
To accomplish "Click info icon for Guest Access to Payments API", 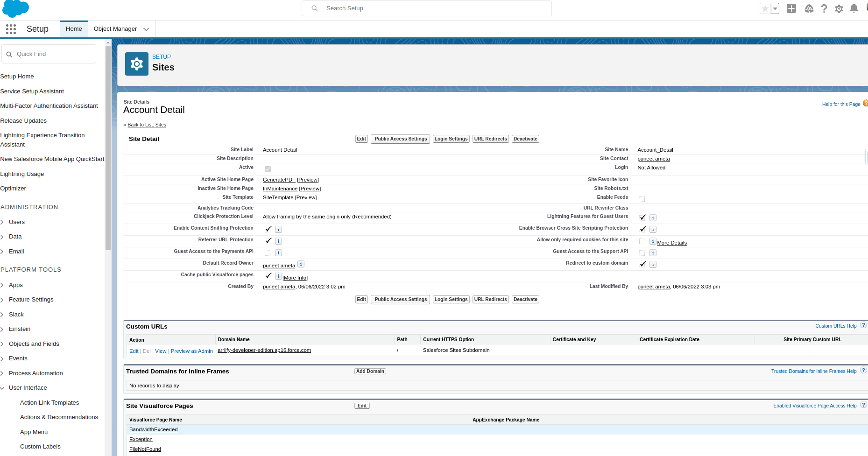I will (x=278, y=253).
